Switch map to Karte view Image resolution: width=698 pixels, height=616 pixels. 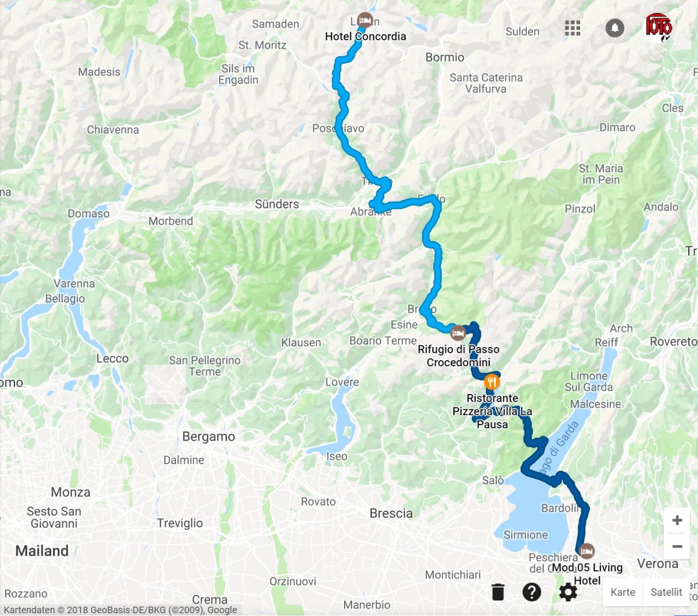click(623, 592)
